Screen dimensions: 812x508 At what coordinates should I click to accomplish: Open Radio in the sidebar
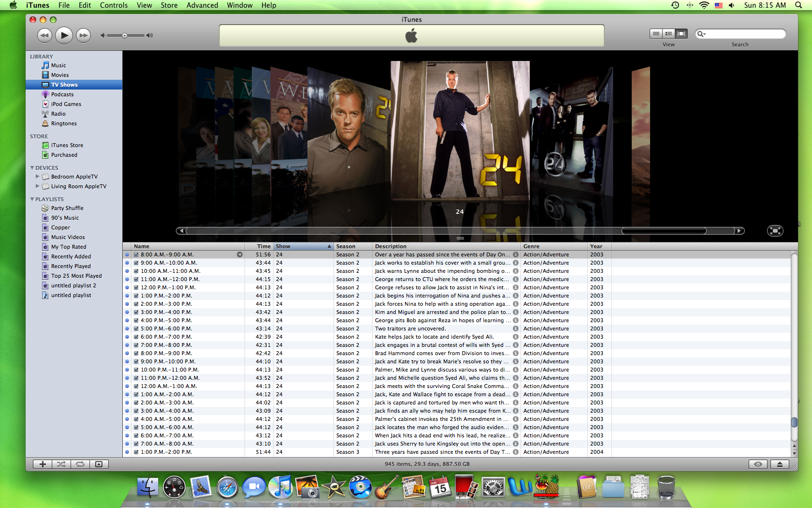58,114
